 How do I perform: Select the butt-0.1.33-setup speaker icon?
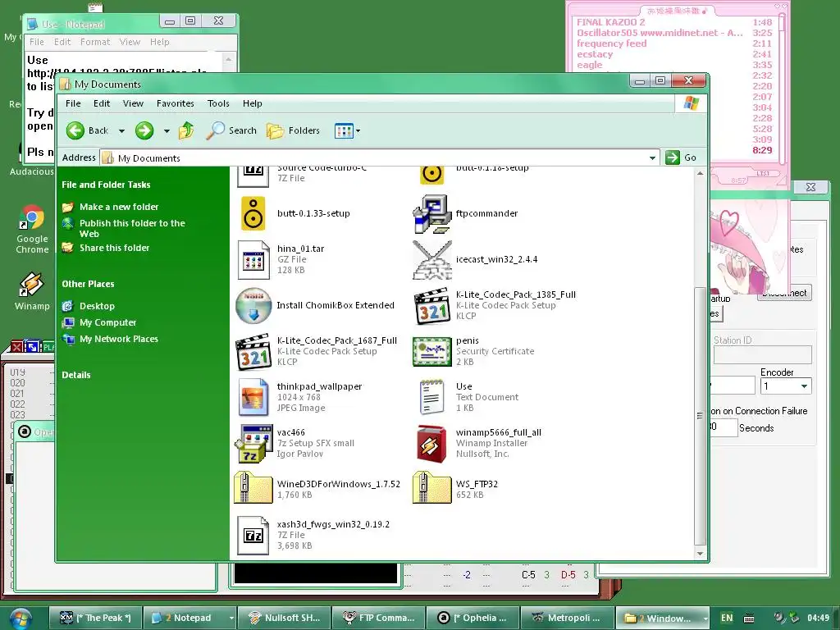click(253, 213)
